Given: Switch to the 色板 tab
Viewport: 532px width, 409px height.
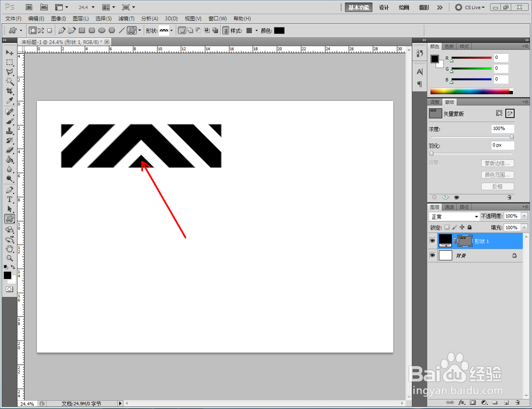Looking at the screenshot, I should pyautogui.click(x=449, y=47).
